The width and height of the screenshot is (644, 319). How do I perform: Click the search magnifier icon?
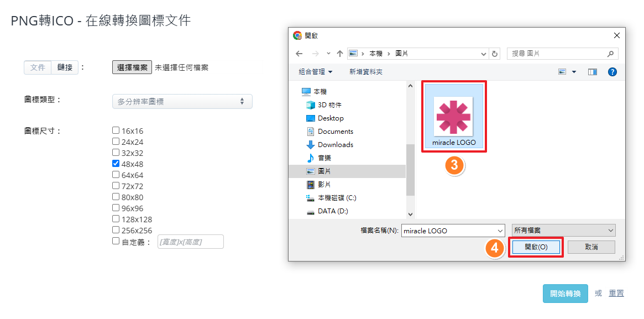click(x=610, y=54)
